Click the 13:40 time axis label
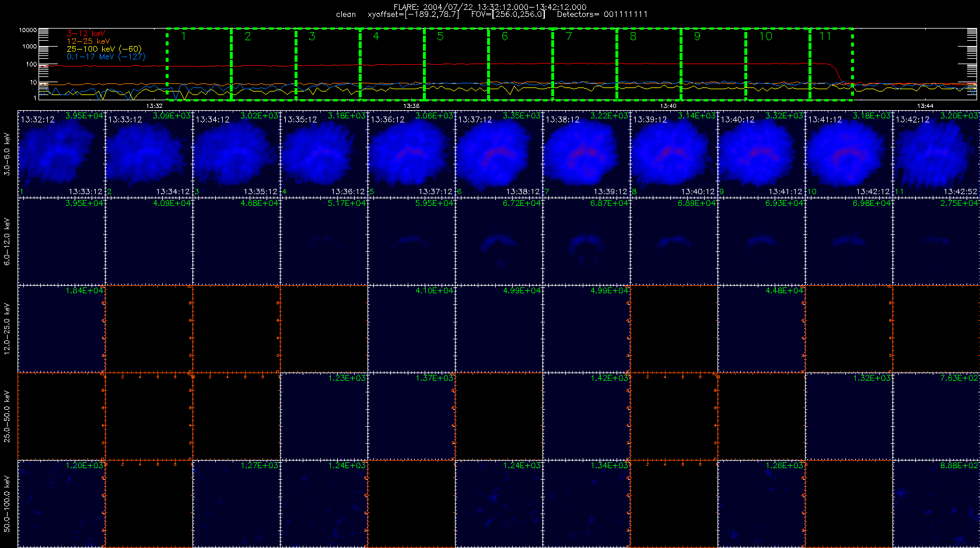The image size is (980, 548). pyautogui.click(x=668, y=106)
